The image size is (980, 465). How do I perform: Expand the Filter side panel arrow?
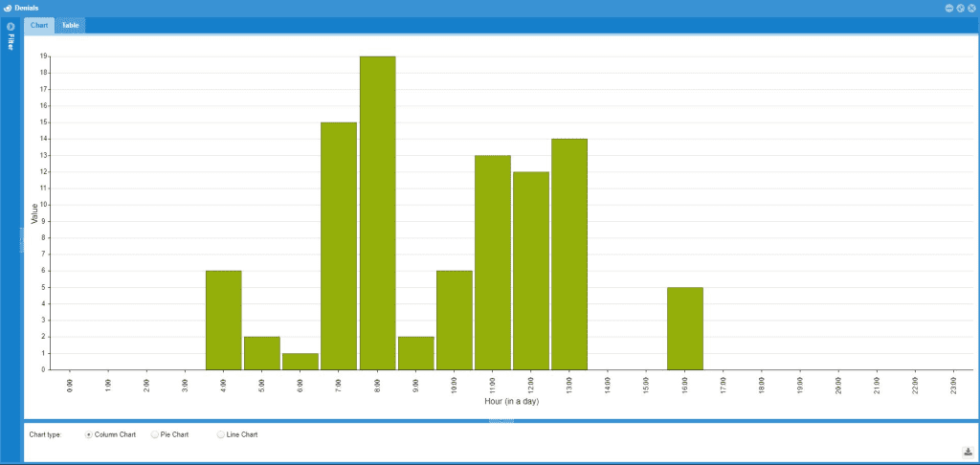(x=11, y=26)
